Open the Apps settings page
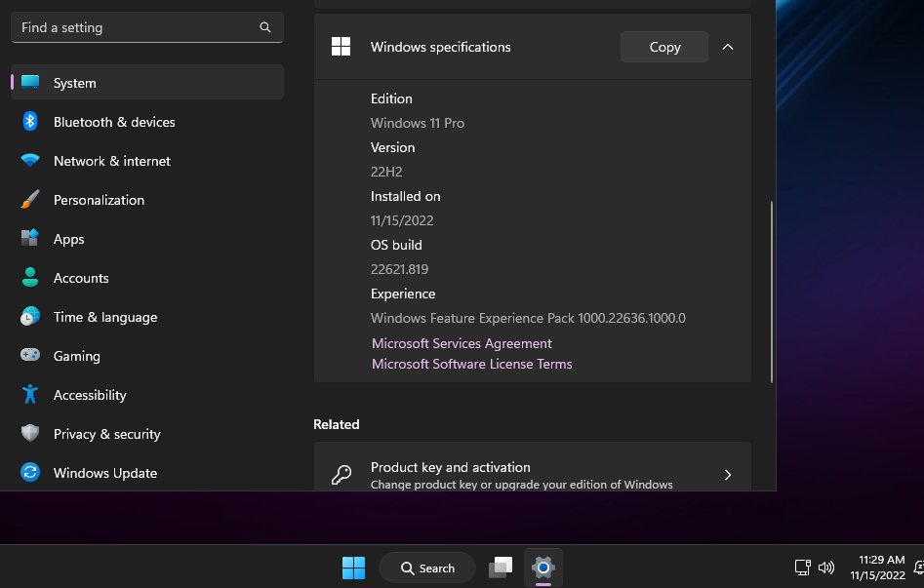 (x=68, y=239)
